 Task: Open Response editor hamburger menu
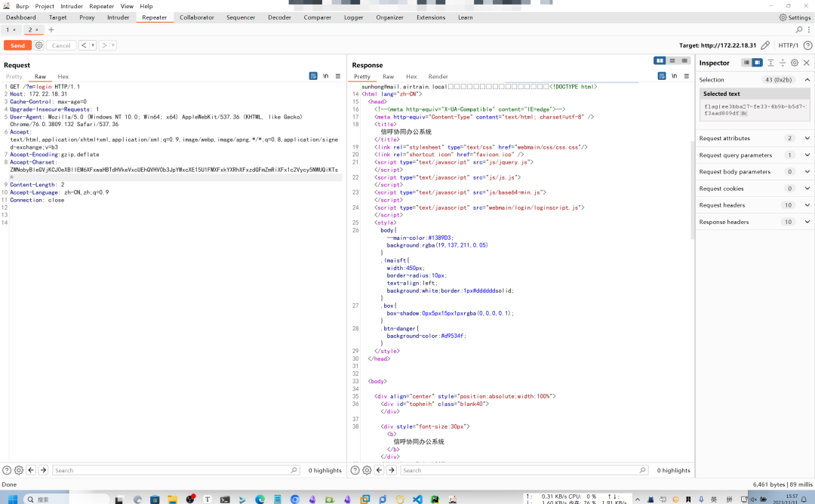pos(687,76)
